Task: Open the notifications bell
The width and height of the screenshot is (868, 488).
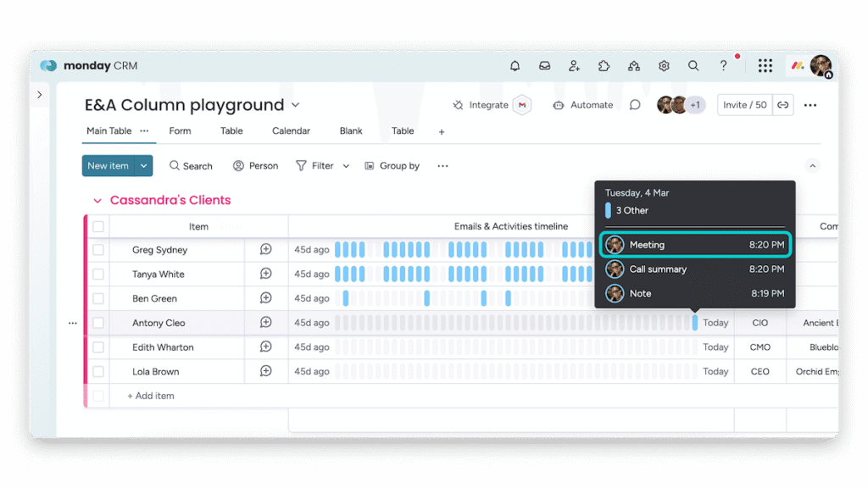Action: click(x=515, y=66)
